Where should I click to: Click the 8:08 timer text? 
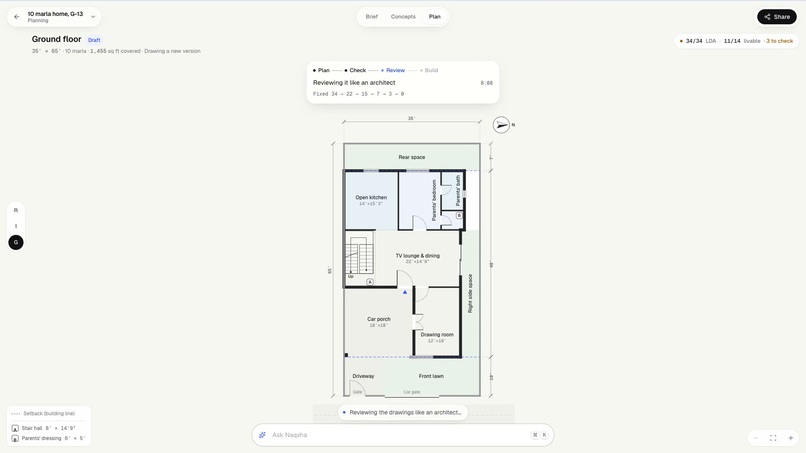(x=486, y=83)
